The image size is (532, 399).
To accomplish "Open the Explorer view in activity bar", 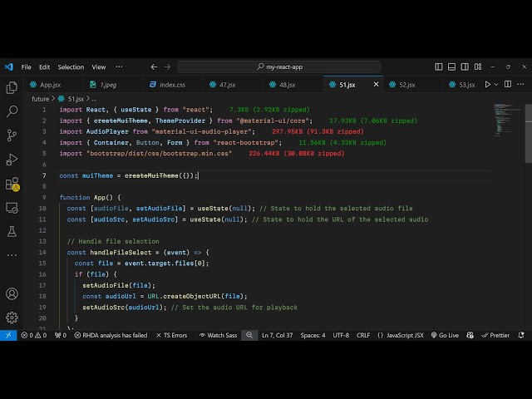I will pos(12,87).
